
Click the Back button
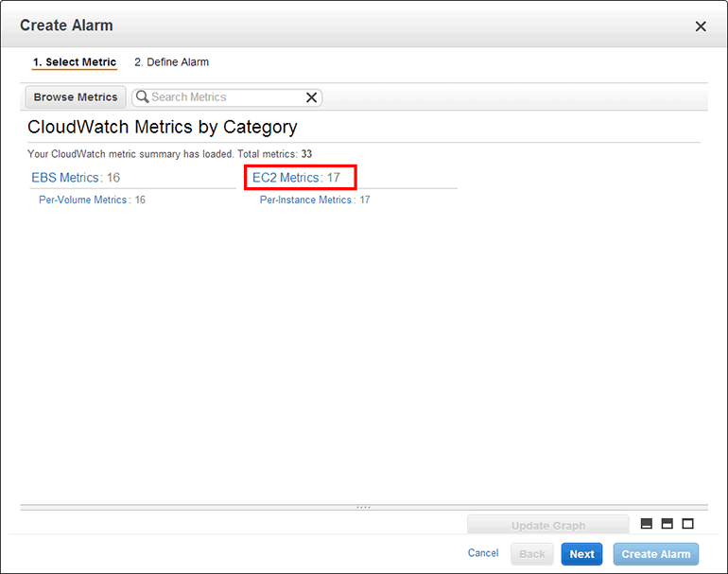(x=532, y=554)
